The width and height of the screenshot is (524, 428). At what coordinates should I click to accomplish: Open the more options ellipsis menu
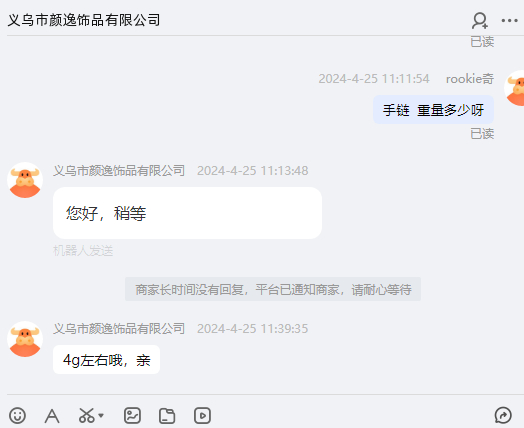click(509, 21)
